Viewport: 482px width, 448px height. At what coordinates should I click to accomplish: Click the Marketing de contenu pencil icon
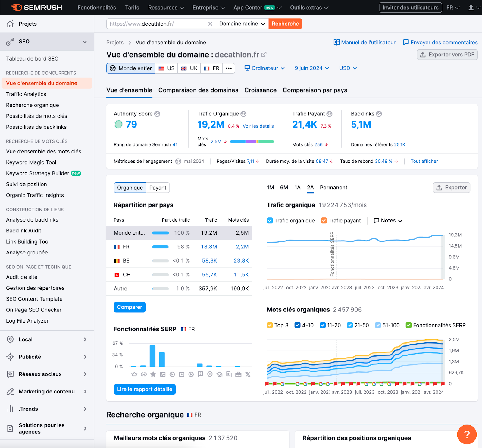(x=10, y=392)
